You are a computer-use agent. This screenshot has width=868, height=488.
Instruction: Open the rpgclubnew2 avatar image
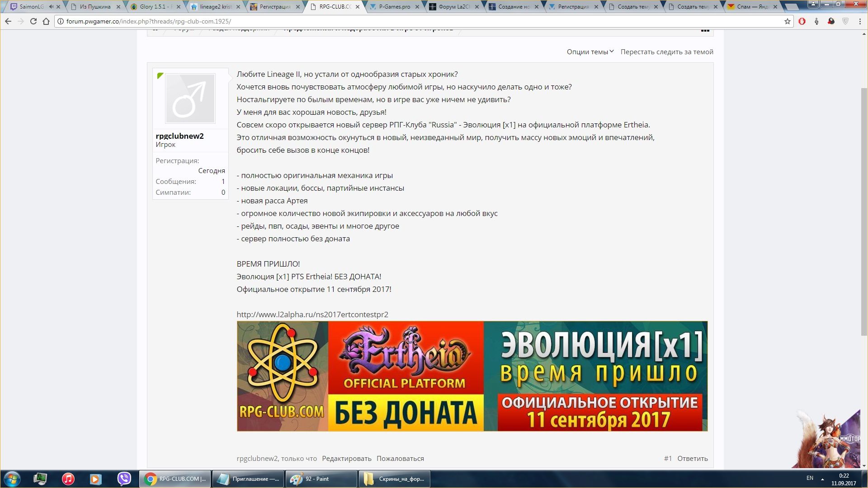coord(190,99)
